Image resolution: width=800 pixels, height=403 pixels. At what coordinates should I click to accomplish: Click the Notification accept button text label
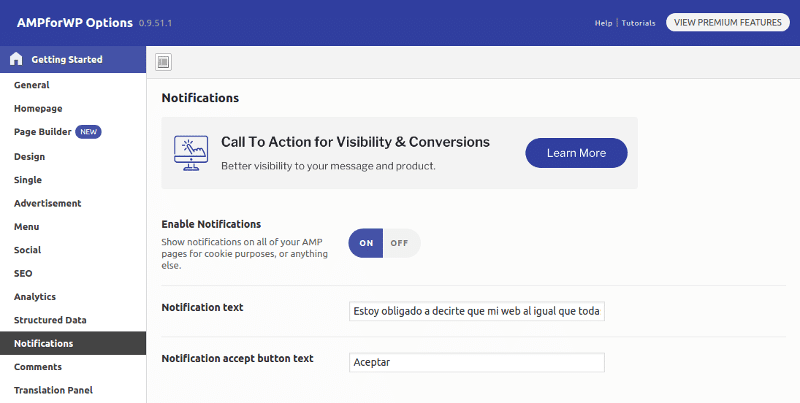(x=237, y=359)
